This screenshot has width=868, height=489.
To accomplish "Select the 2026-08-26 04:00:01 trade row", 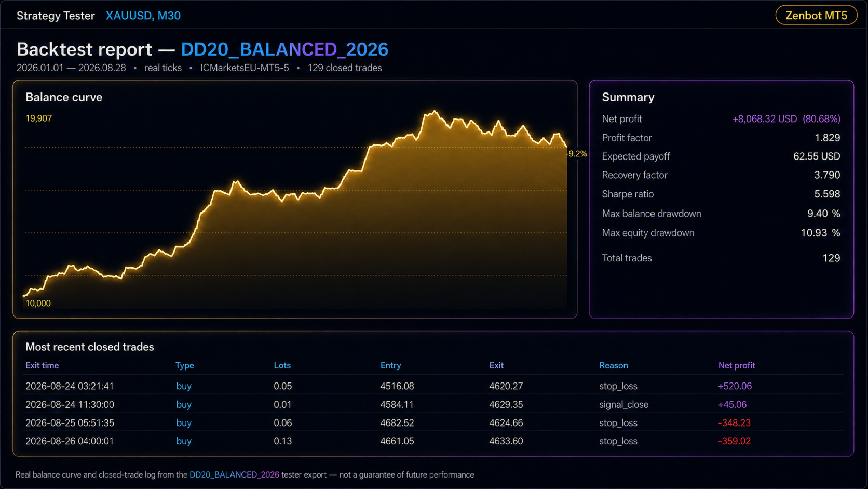I will [x=434, y=441].
